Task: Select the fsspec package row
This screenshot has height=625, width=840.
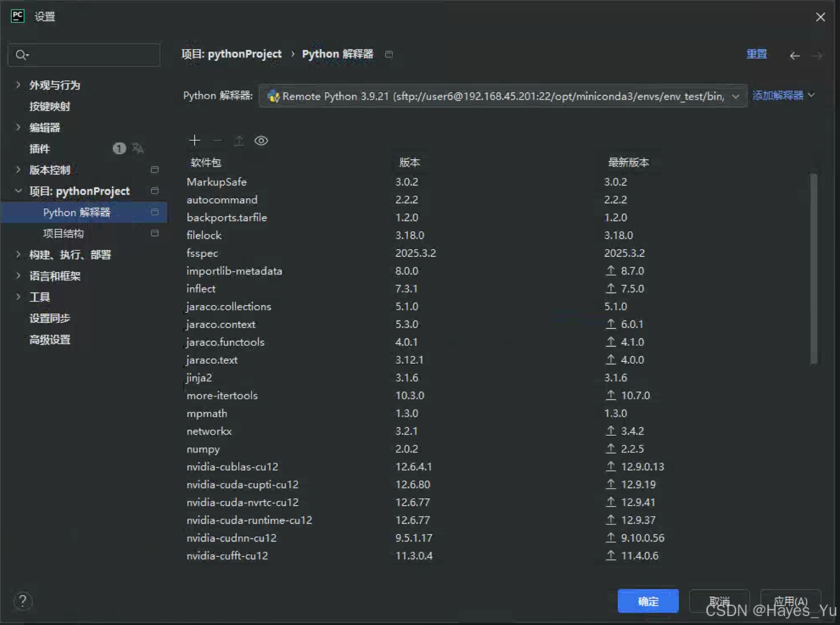Action: (497, 253)
